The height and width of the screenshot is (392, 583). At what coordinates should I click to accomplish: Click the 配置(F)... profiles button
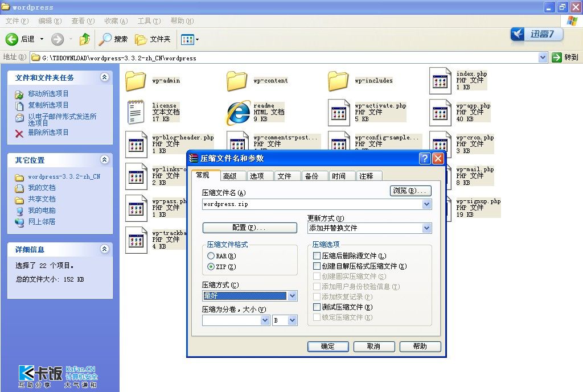[x=250, y=228]
